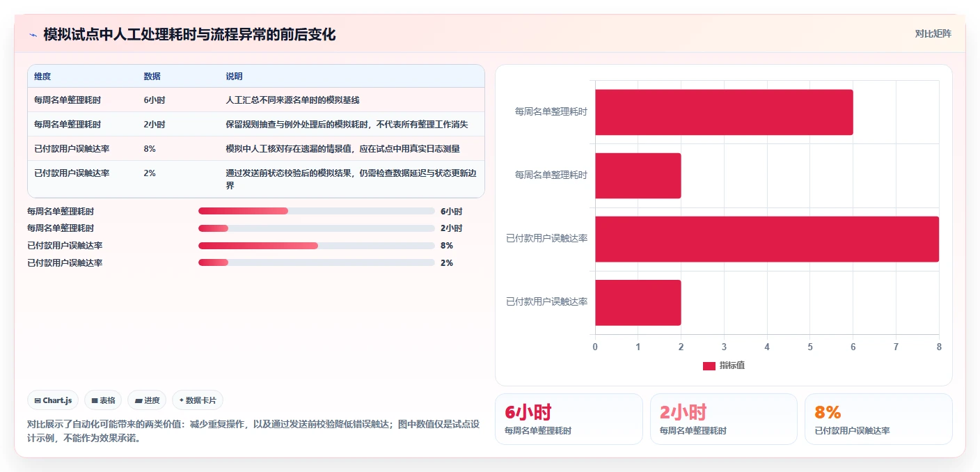Click the 6小时 cell in the table
This screenshot has width=980, height=472.
click(x=154, y=100)
